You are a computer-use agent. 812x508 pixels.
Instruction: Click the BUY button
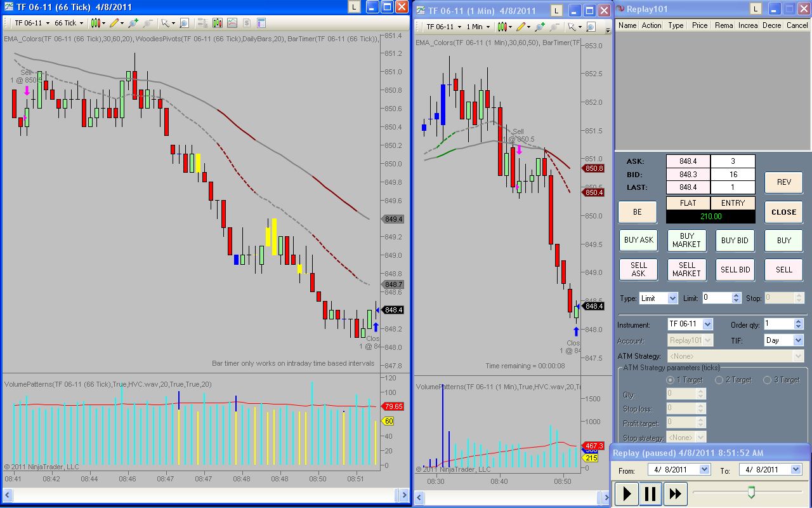784,240
